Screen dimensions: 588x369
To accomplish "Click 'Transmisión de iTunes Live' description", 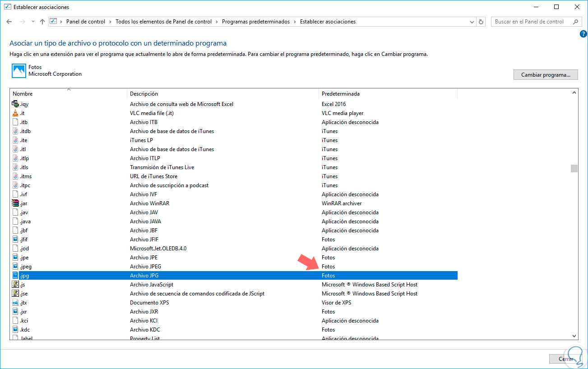I will (x=162, y=167).
